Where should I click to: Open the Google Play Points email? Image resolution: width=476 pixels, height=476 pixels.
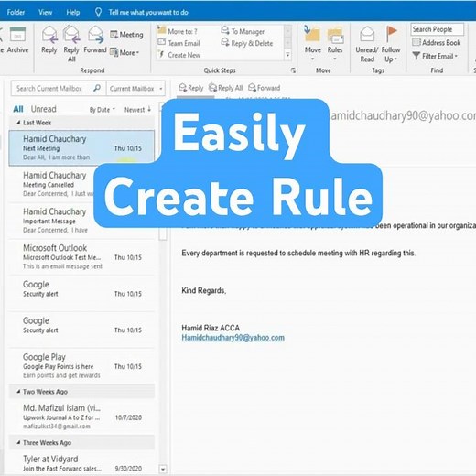pos(81,366)
